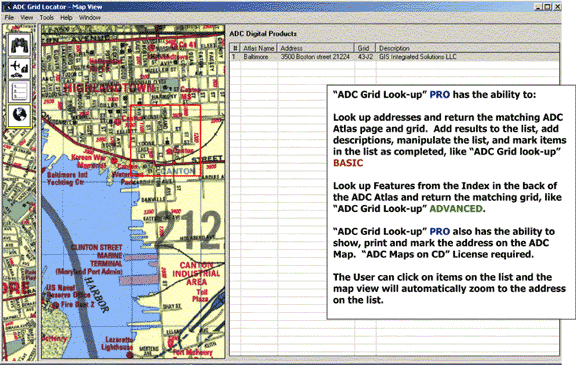576x365 pixels.
Task: Click the # column header
Action: tap(235, 48)
